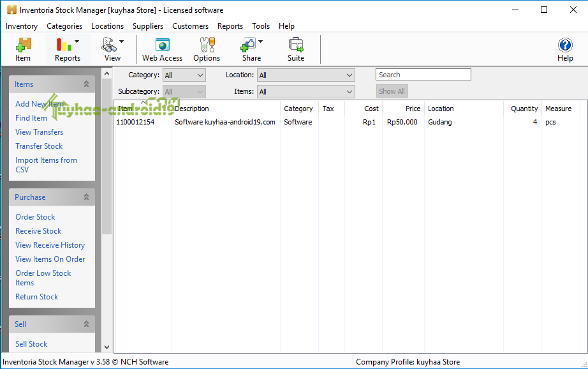Open the Customers menu
588x369 pixels.
(191, 26)
